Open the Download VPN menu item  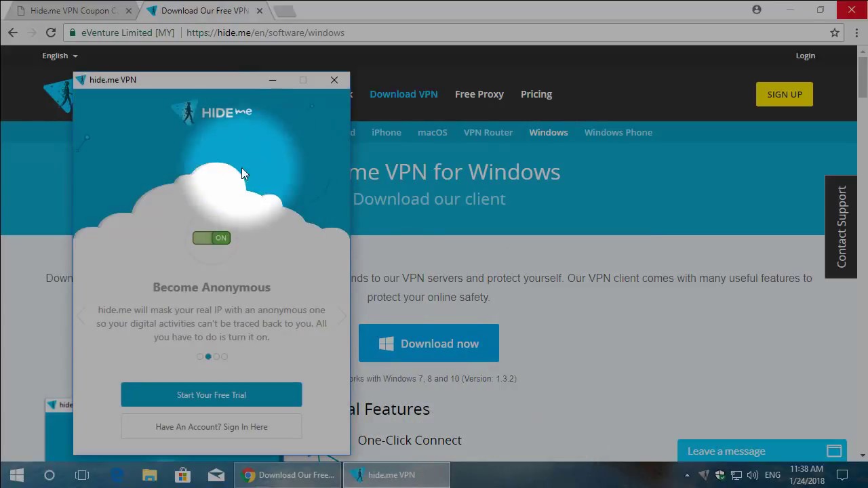pyautogui.click(x=403, y=94)
